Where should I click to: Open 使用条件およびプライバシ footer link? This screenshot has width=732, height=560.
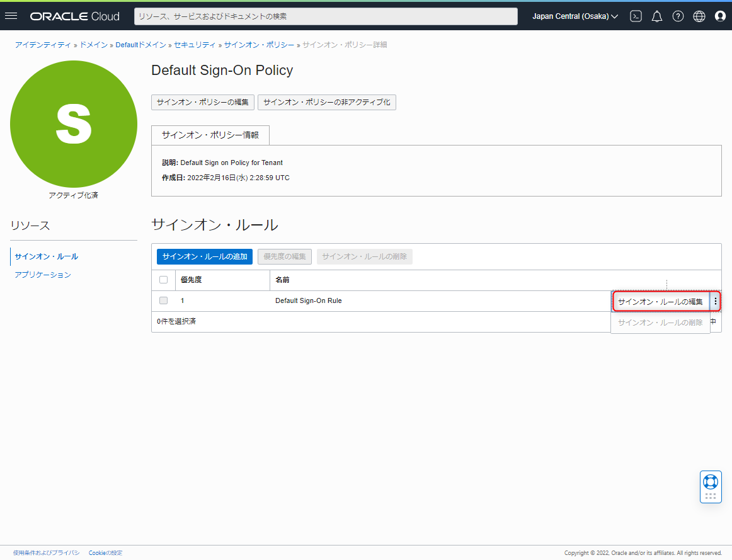[x=46, y=553]
